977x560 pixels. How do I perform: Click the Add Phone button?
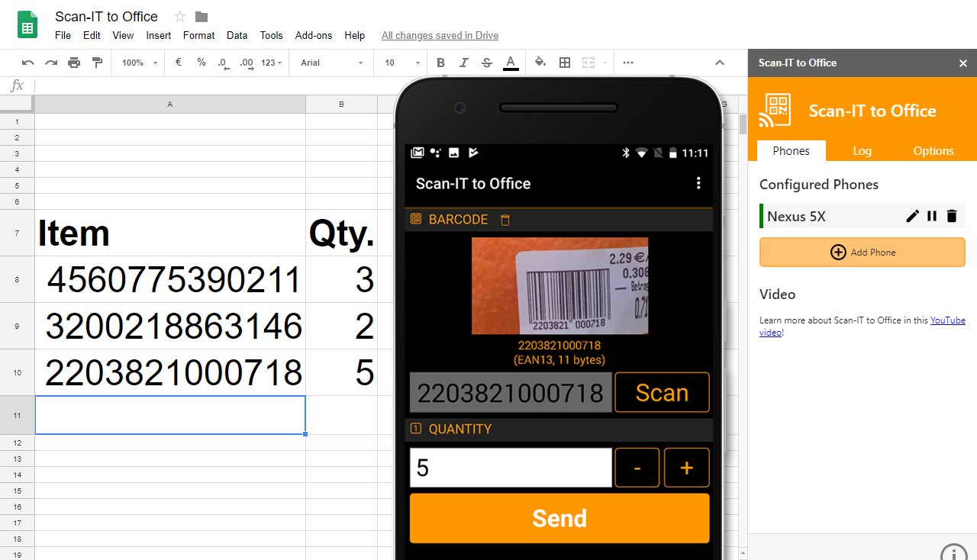point(863,252)
